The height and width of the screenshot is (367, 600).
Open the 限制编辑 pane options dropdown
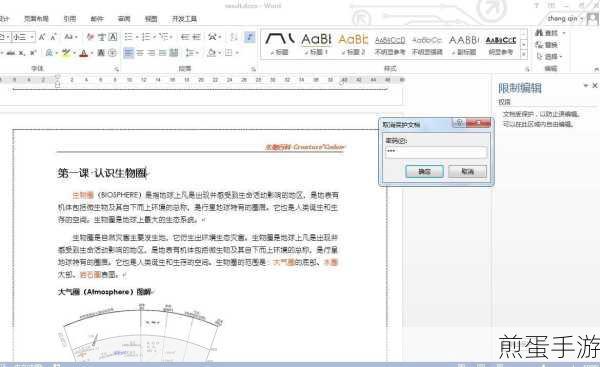tap(585, 85)
